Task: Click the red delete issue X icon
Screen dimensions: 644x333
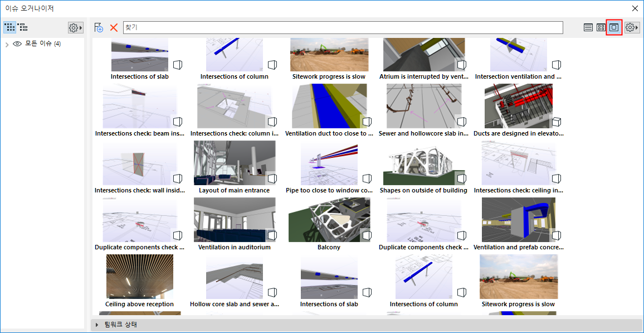Action: [114, 27]
